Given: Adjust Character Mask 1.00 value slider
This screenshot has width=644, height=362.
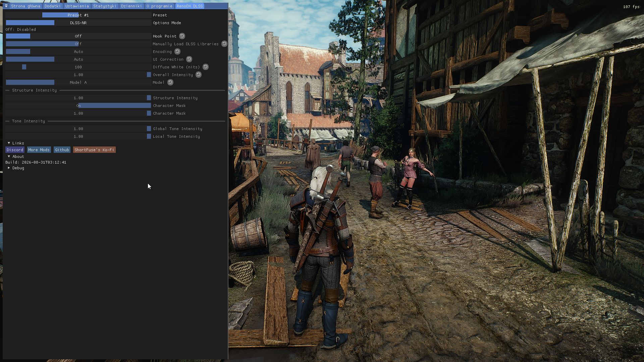Looking at the screenshot, I should (x=78, y=113).
